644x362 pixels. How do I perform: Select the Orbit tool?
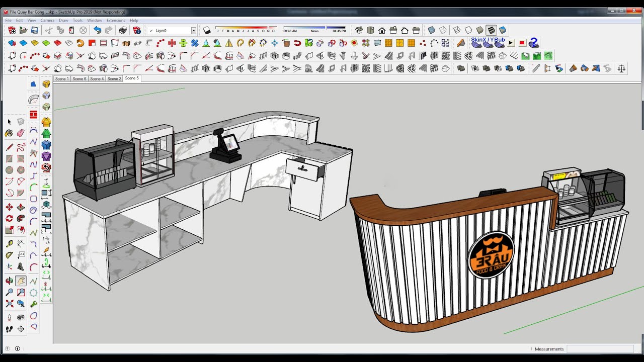tap(9, 281)
